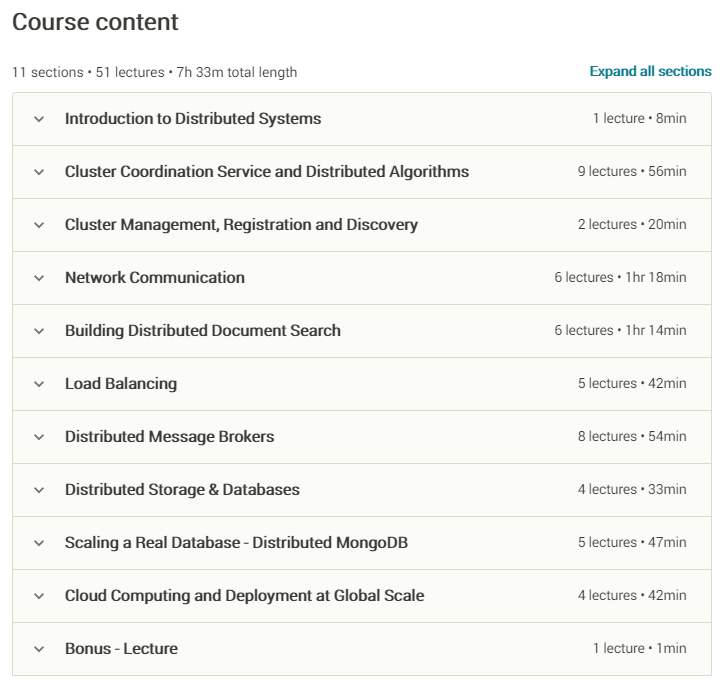
Task: Select the Introduction to Distributed Systems title
Action: click(193, 119)
